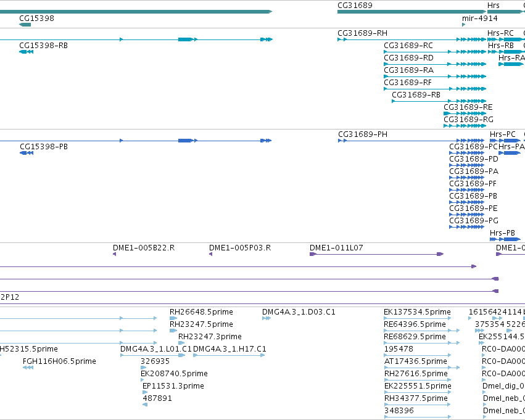This screenshot has width=525, height=420.
Task: Select DMG4A.3_1.D03.C1 label
Action: [299, 312]
